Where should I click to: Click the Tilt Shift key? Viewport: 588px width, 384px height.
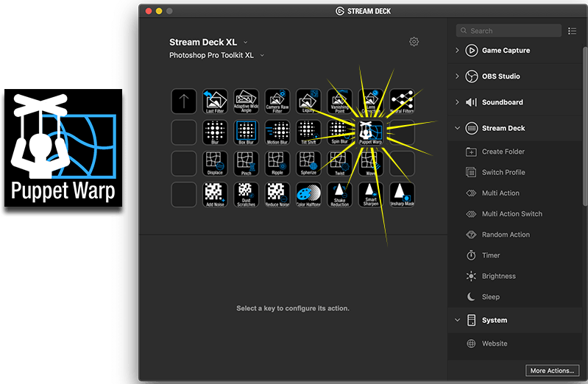tap(308, 132)
